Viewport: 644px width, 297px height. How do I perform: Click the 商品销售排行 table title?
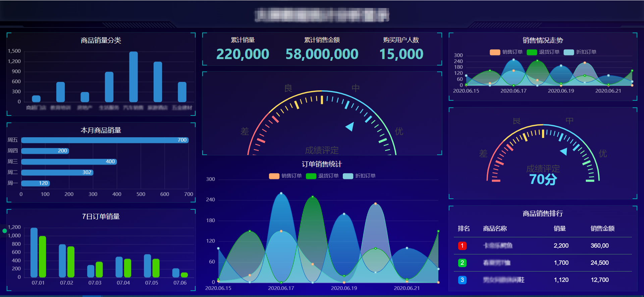click(x=543, y=213)
